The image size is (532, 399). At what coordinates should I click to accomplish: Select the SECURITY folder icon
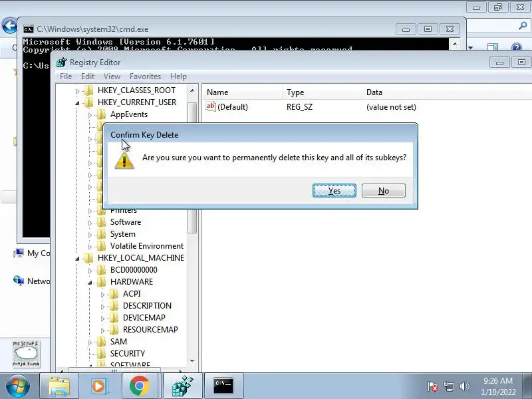[101, 354]
